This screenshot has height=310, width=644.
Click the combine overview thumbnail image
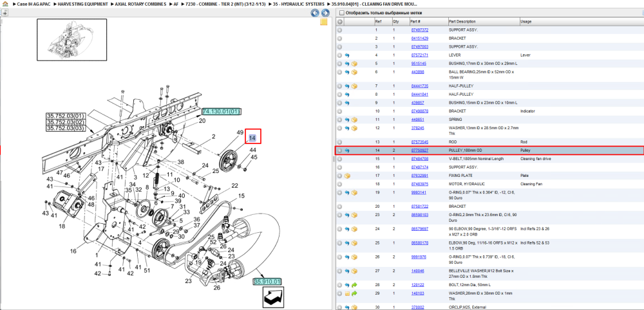(x=72, y=39)
